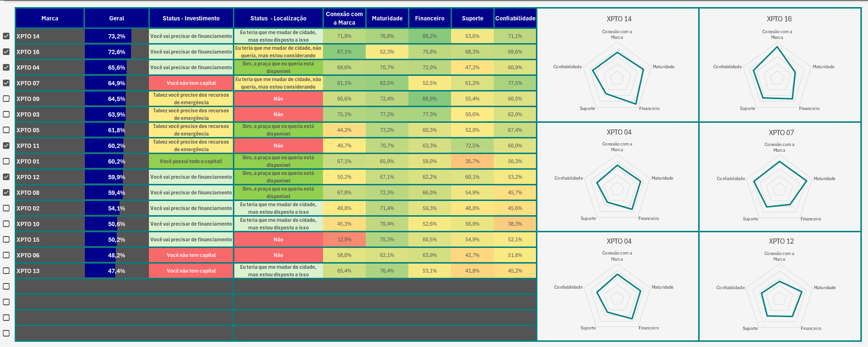This screenshot has width=868, height=347.
Task: Check the box beside XPTO 02
Action: [x=6, y=208]
